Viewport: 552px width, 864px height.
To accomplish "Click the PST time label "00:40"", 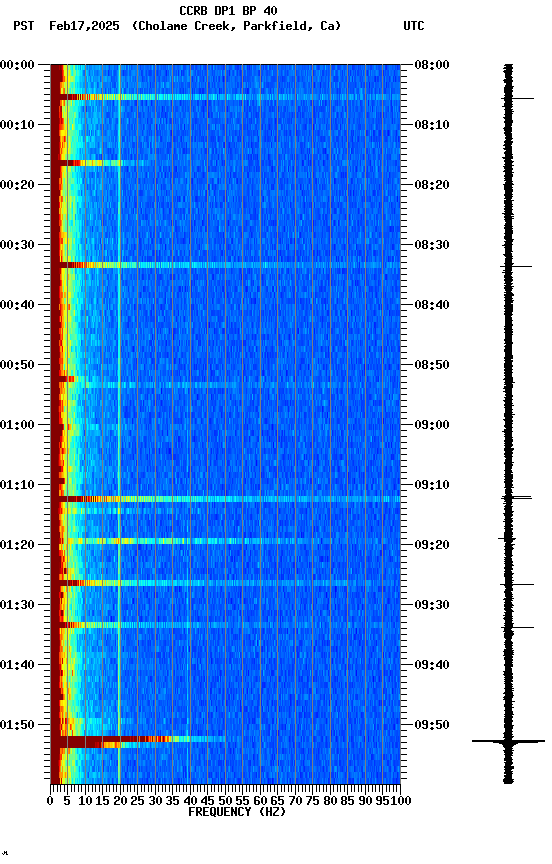I will click(x=17, y=305).
